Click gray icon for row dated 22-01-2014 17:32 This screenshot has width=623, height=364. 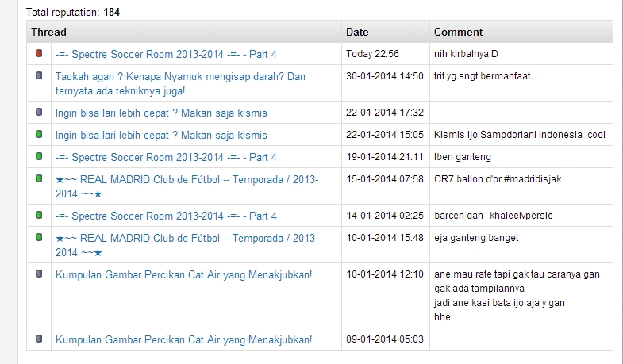pyautogui.click(x=39, y=113)
